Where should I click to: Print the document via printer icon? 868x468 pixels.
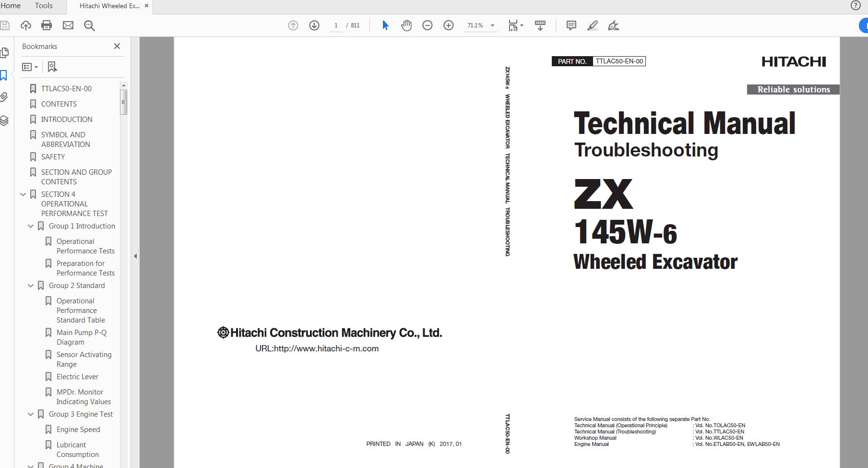point(47,25)
